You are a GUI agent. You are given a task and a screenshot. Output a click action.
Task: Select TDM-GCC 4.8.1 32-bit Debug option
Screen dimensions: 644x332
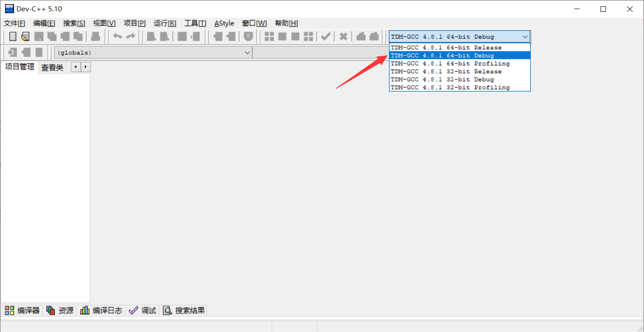[x=460, y=79]
